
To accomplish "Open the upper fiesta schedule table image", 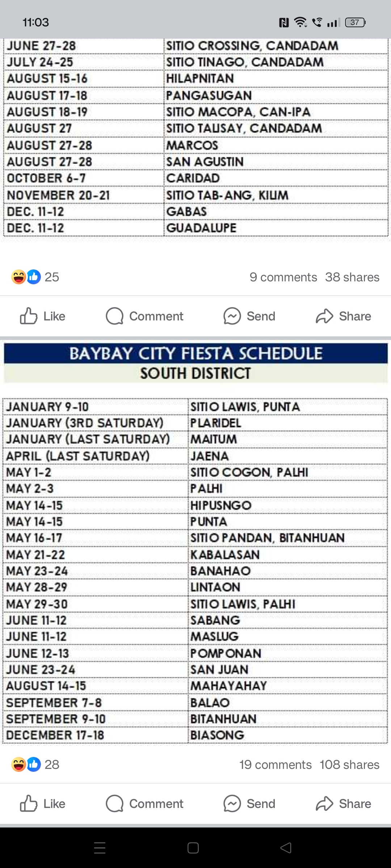I will coord(195,137).
